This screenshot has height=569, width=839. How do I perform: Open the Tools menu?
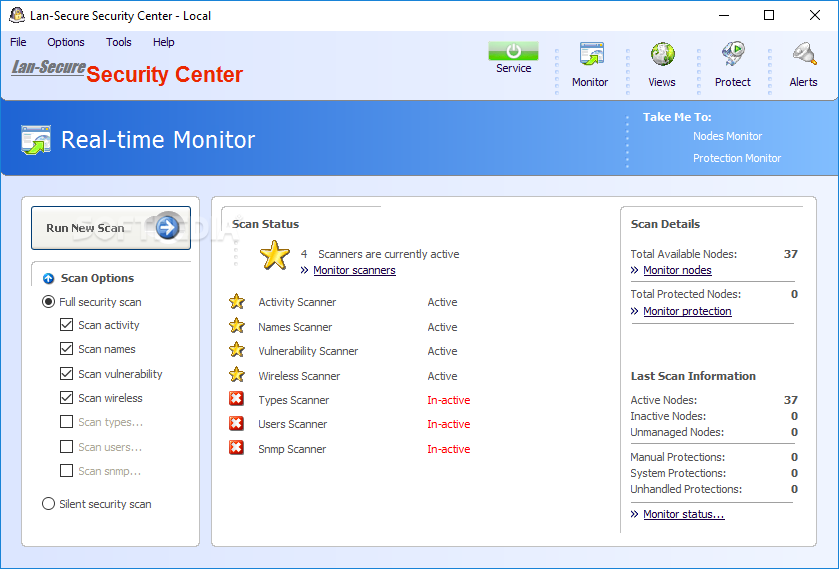coord(118,42)
